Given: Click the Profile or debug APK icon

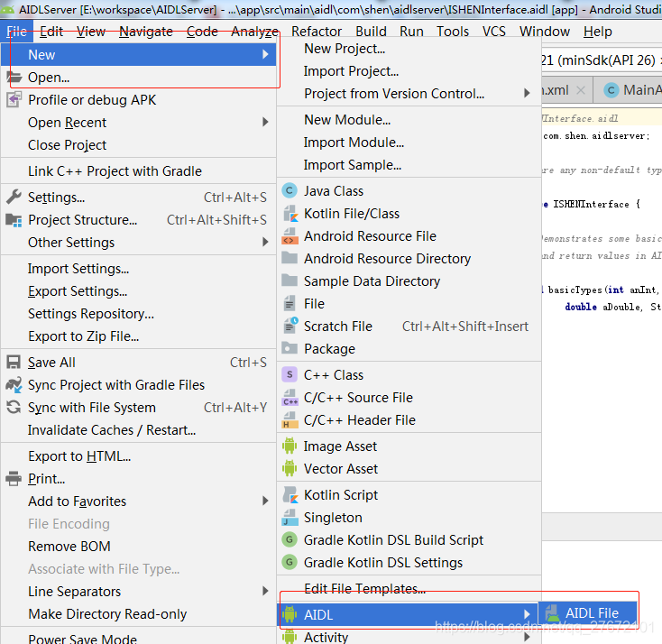Looking at the screenshot, I should 14,100.
